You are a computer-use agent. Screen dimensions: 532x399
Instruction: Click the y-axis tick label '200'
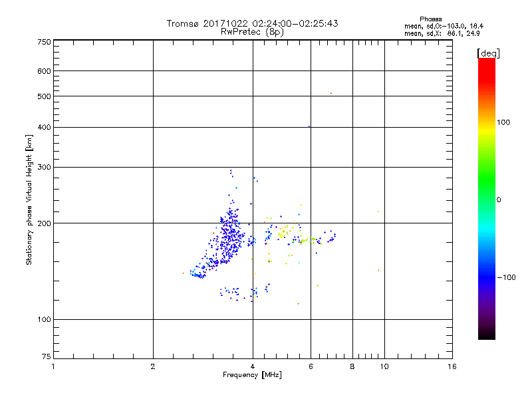pyautogui.click(x=44, y=223)
